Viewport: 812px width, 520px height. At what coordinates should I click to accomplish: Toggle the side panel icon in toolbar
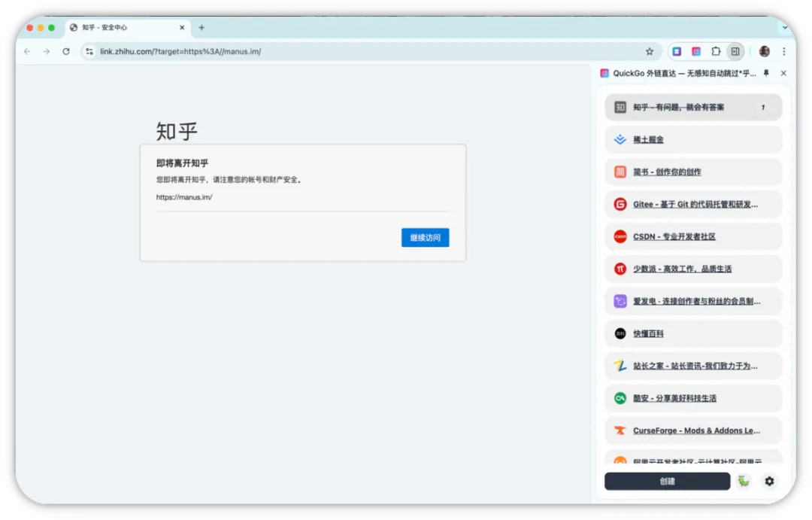pyautogui.click(x=735, y=51)
